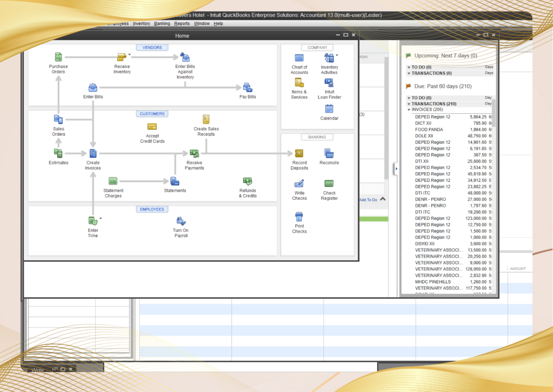Open the Pay Bills icon
The image size is (553, 392).
pos(247,88)
